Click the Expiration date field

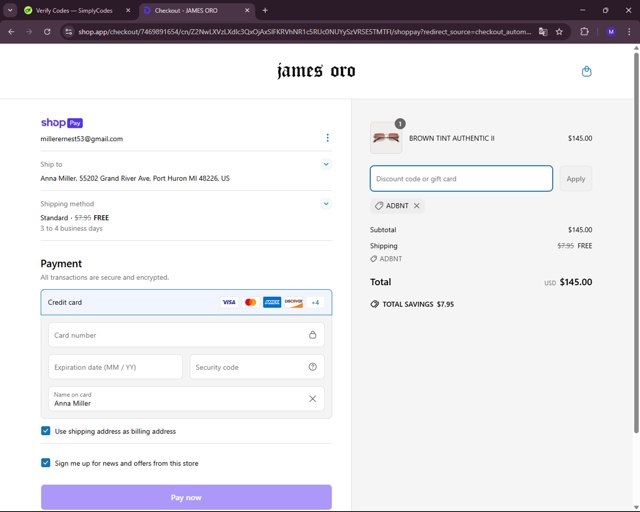pos(116,367)
